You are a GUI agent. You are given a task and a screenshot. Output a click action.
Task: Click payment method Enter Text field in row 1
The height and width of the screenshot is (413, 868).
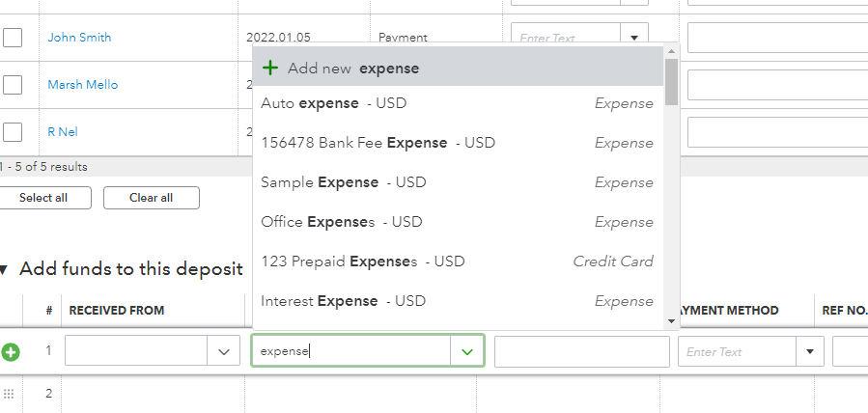[x=738, y=351]
